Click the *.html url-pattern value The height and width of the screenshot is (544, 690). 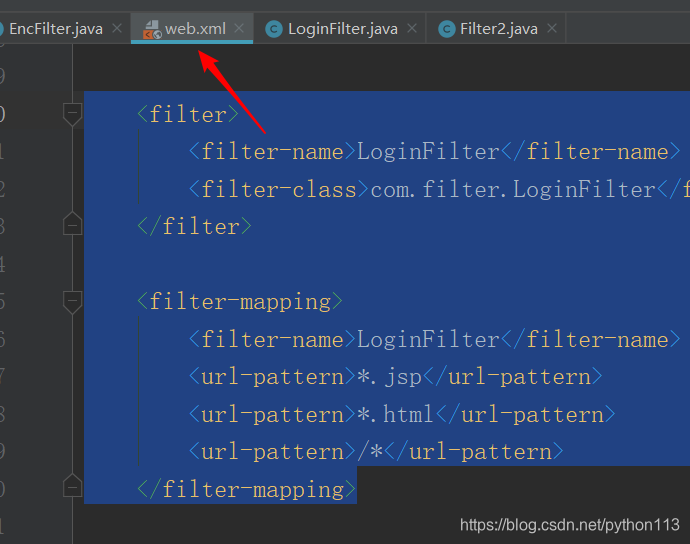(x=395, y=415)
